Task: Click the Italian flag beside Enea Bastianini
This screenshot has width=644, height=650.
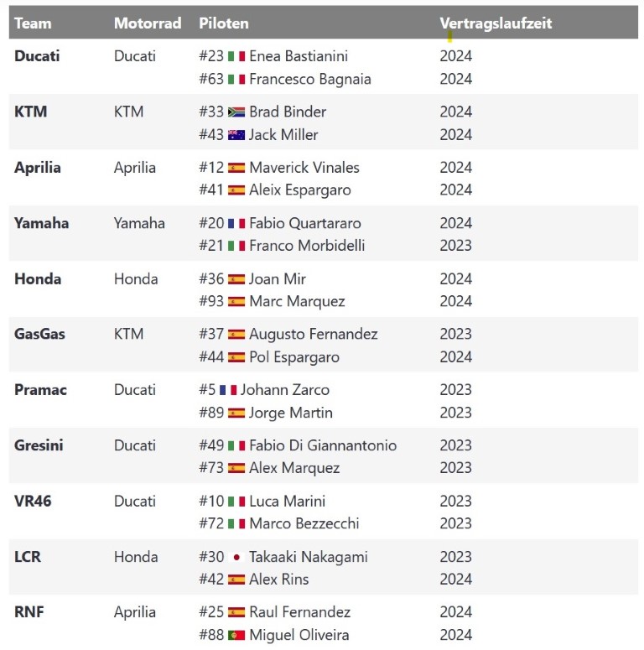Action: [236, 56]
